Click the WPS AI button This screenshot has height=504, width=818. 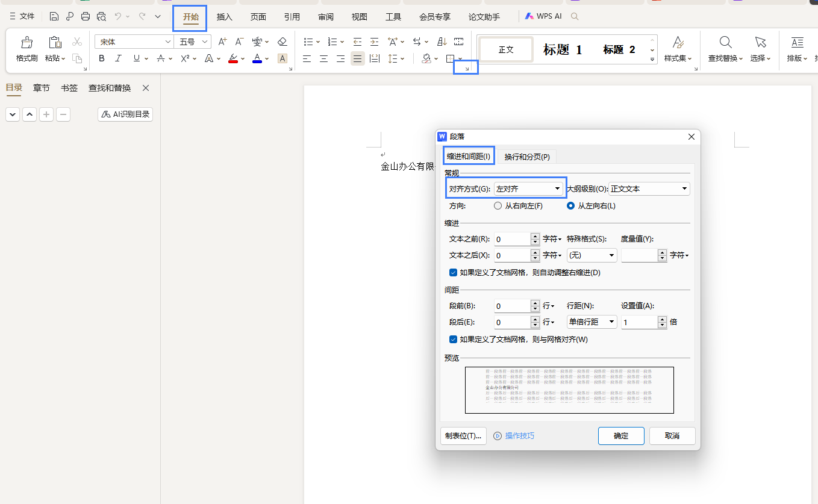[543, 16]
